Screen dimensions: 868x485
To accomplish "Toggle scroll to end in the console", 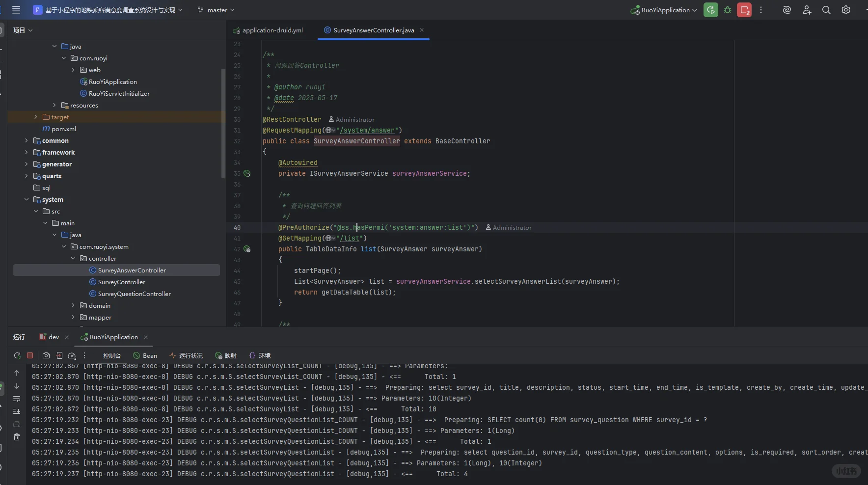I will pyautogui.click(x=17, y=411).
